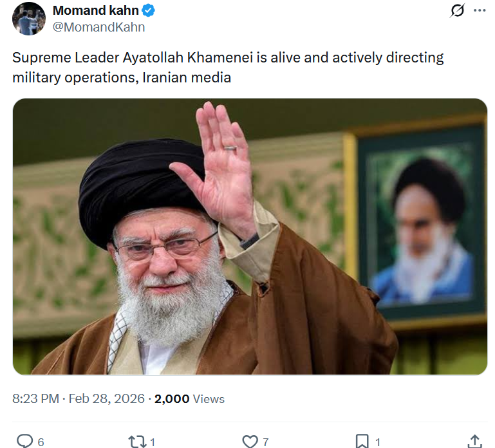
Task: Open the Grok explain icon
Action: click(457, 10)
